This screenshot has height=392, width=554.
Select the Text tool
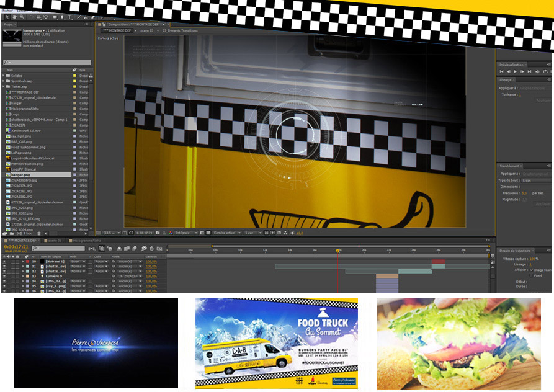[x=69, y=17]
